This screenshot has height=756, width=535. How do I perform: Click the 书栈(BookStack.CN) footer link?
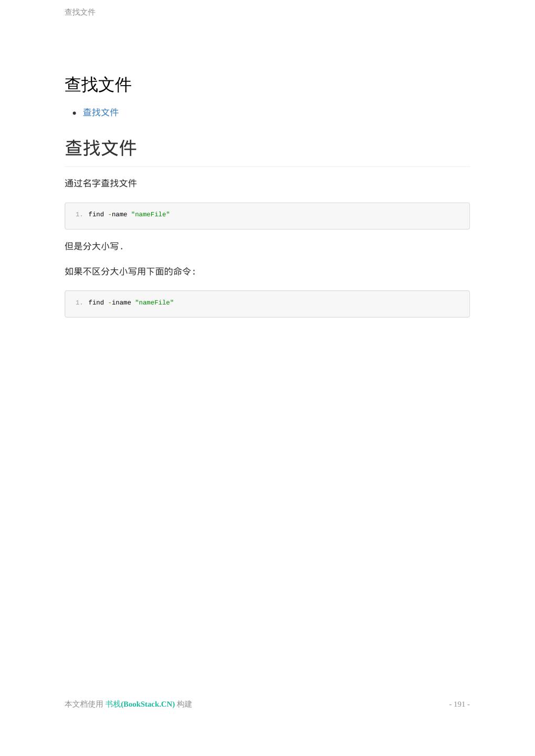pyautogui.click(x=140, y=704)
